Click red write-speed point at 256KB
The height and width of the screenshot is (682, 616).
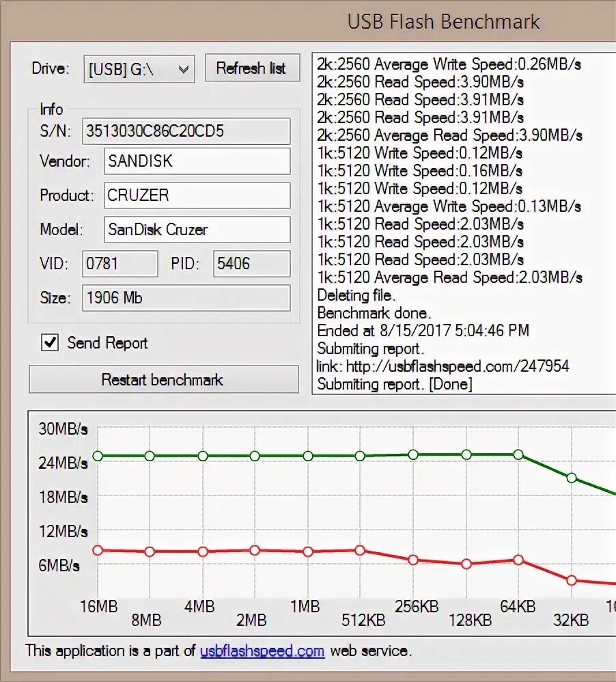pos(413,560)
